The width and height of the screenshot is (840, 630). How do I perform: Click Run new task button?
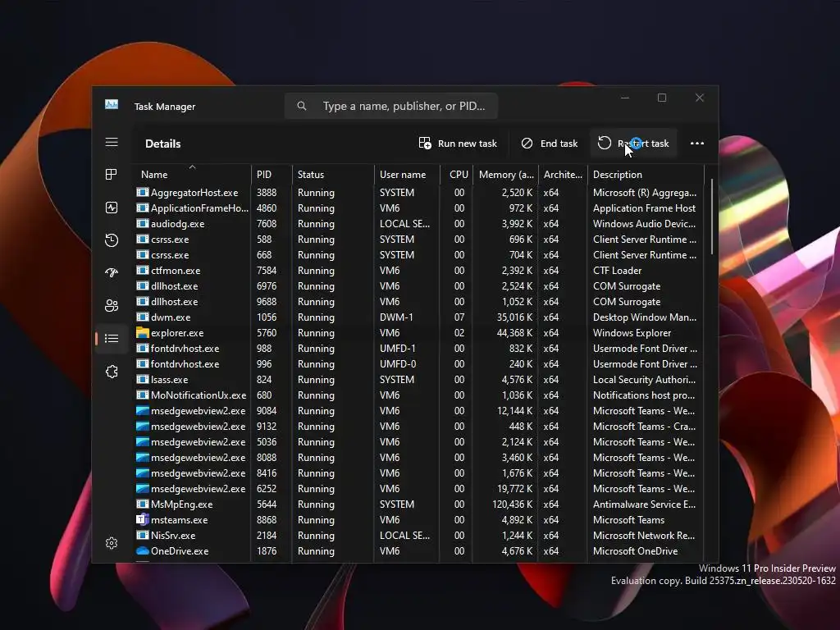point(458,143)
